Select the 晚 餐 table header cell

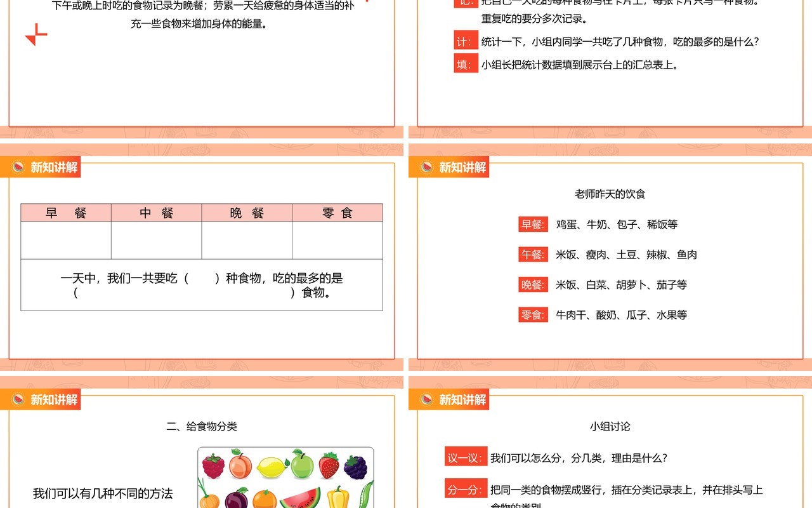(247, 213)
